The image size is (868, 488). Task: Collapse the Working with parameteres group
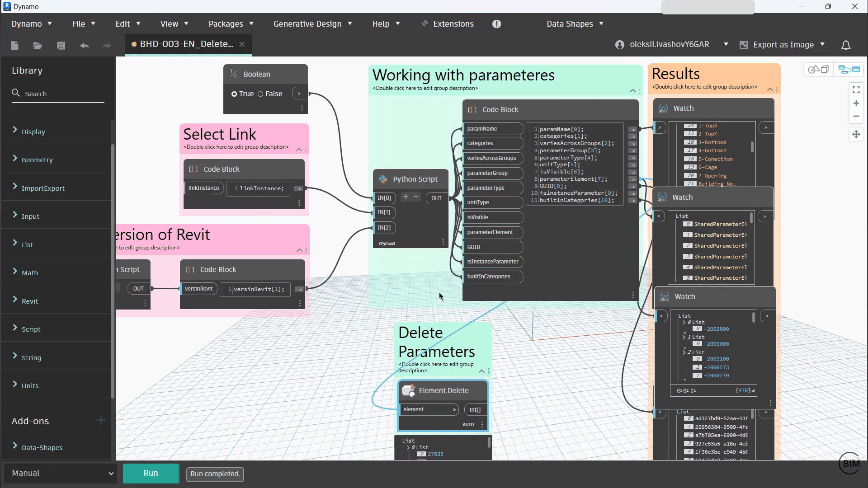tap(632, 91)
